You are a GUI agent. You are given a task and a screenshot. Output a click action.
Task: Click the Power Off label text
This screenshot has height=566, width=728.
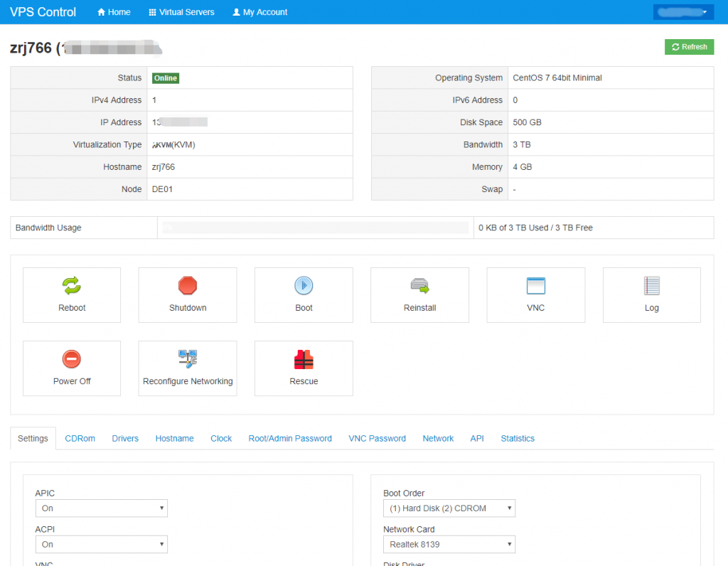72,381
